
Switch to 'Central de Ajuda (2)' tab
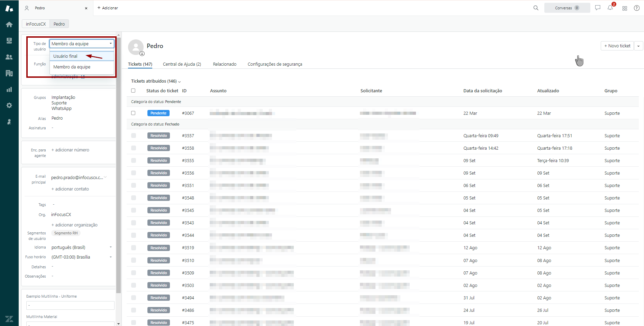click(182, 64)
